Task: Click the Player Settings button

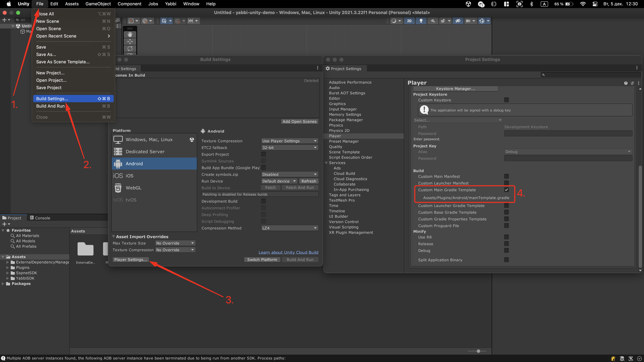Action: 130,260
